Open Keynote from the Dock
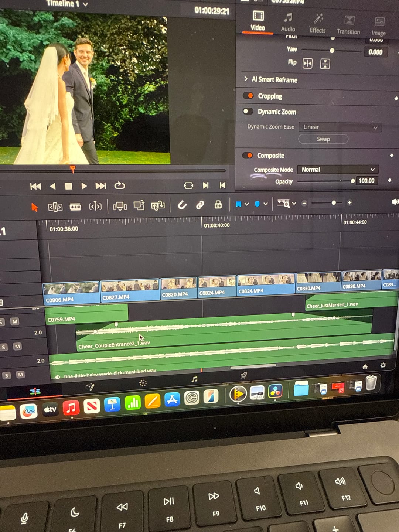This screenshot has width=399, height=532. (x=112, y=404)
